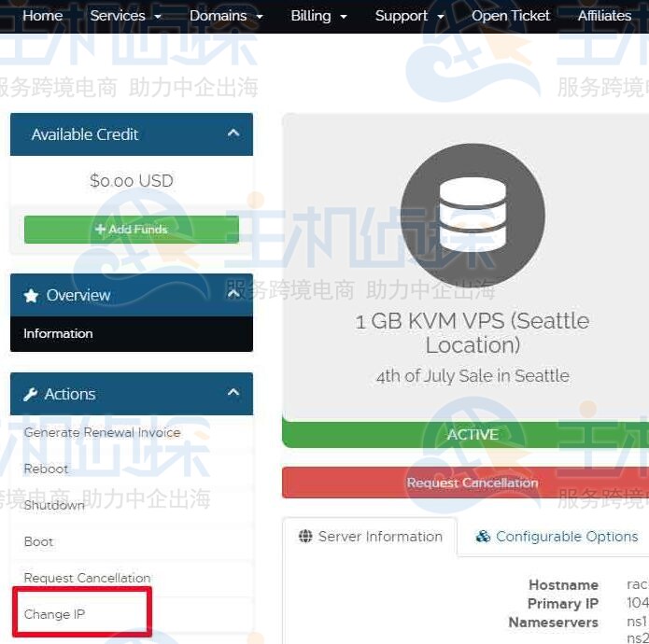649x644 pixels.
Task: Collapse the Available Credit panel chevron
Action: click(233, 133)
